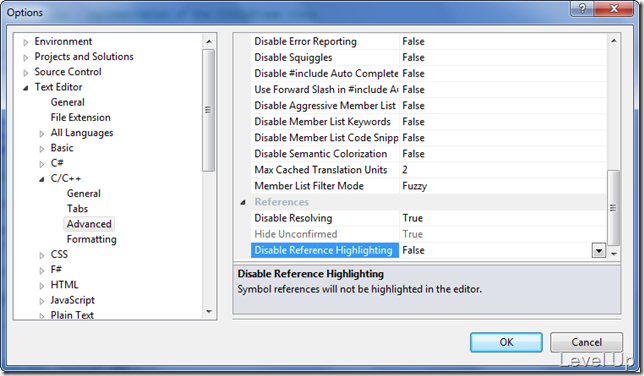Image resolution: width=644 pixels, height=376 pixels.
Task: Expand the HTML node
Action: click(41, 286)
